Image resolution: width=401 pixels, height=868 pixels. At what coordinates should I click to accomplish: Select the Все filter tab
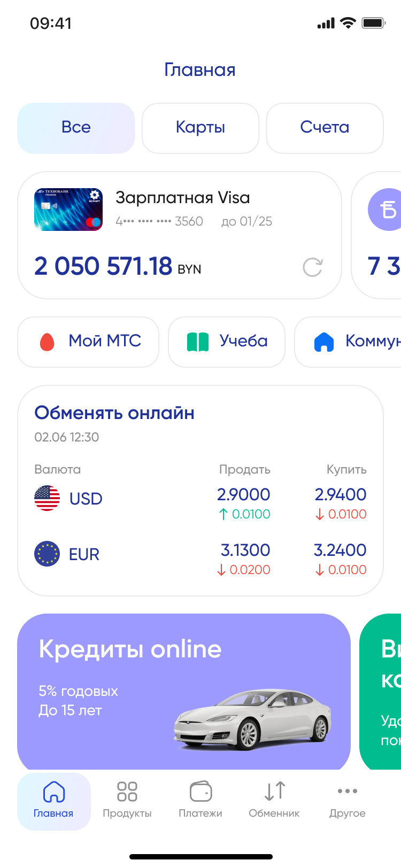click(x=76, y=128)
